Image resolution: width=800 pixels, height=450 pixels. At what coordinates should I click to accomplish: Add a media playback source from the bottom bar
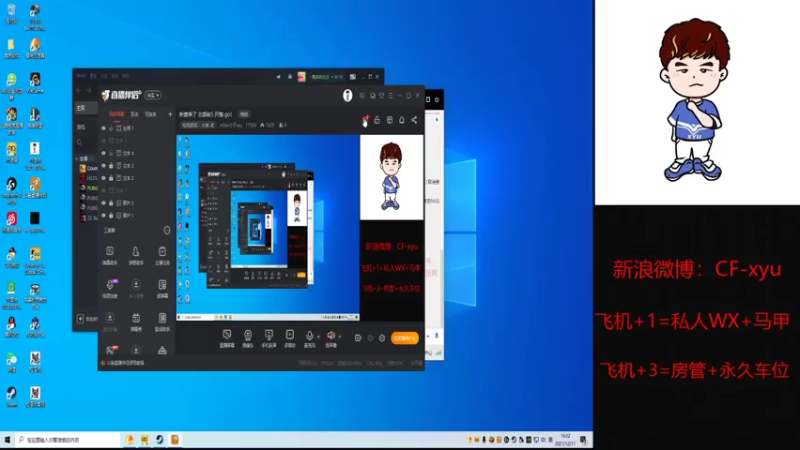tap(290, 338)
